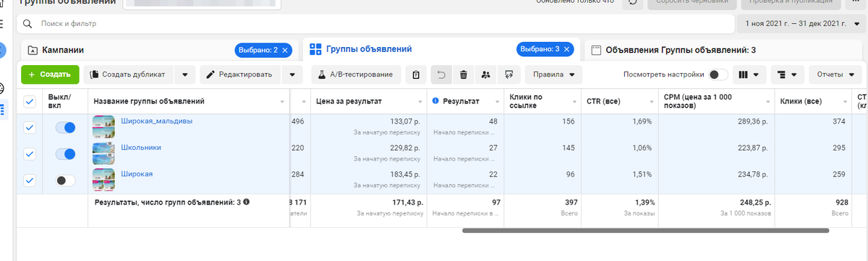Open the dropdown arrow next to 'Редактировать'

tap(292, 74)
